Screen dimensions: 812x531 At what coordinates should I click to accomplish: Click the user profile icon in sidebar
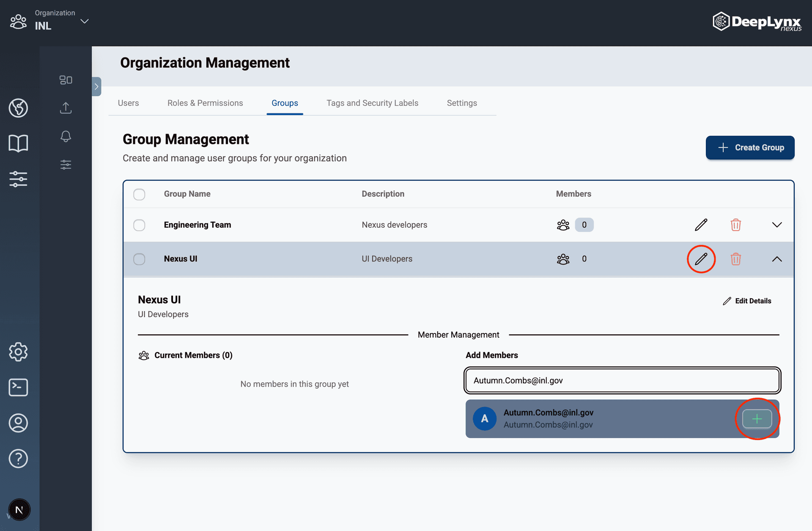point(18,423)
